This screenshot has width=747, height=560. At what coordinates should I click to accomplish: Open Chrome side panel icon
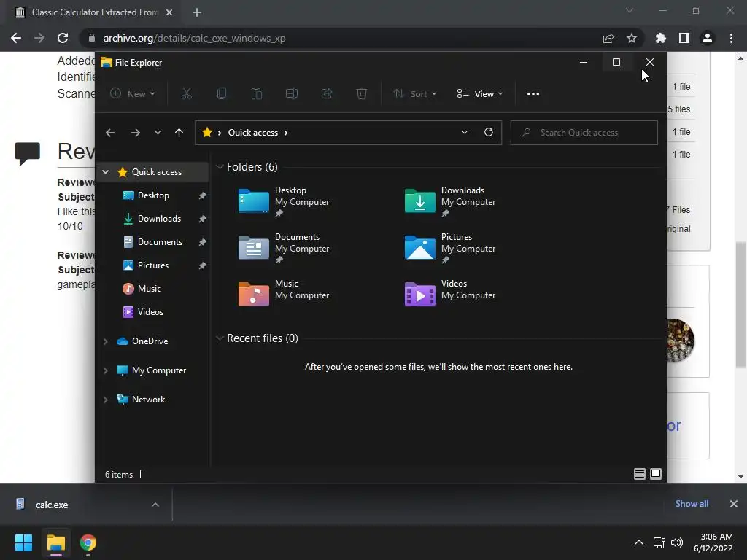[x=684, y=38]
